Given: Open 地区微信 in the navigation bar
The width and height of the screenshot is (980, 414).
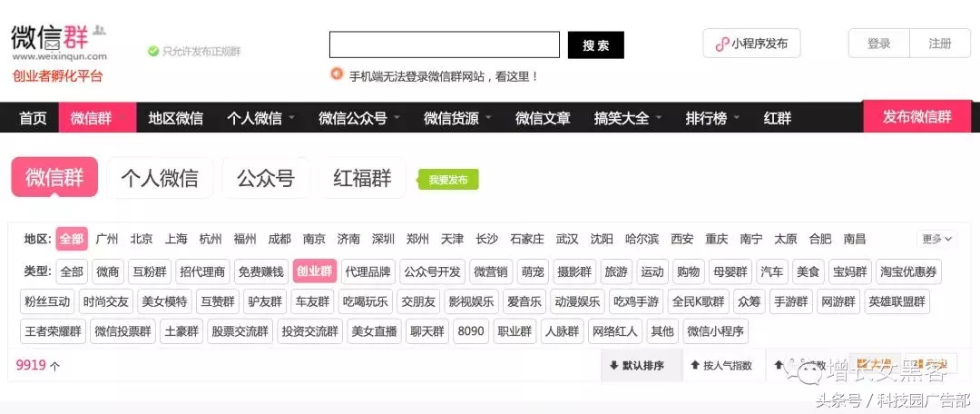Looking at the screenshot, I should click(x=176, y=117).
